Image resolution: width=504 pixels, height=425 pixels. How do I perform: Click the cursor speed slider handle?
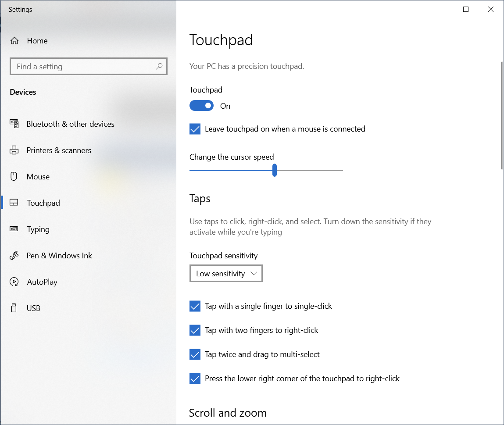click(275, 170)
